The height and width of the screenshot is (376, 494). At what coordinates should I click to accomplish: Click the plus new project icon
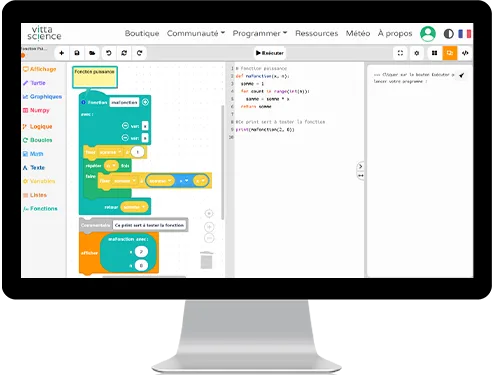61,53
